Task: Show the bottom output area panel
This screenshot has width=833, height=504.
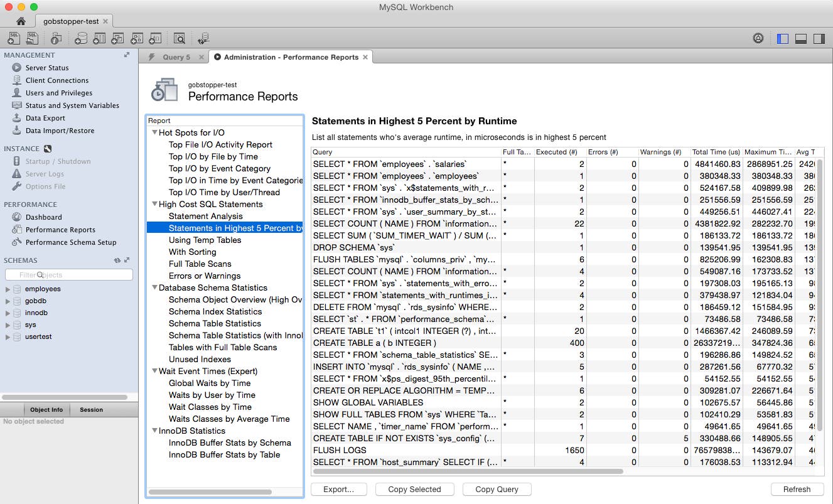Action: 801,38
